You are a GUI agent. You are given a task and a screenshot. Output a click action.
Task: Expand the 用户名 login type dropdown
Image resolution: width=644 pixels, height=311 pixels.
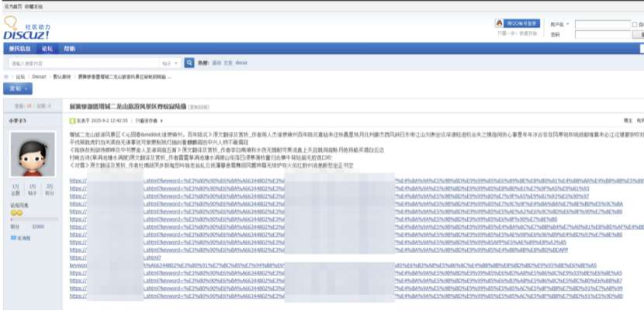pyautogui.click(x=568, y=24)
